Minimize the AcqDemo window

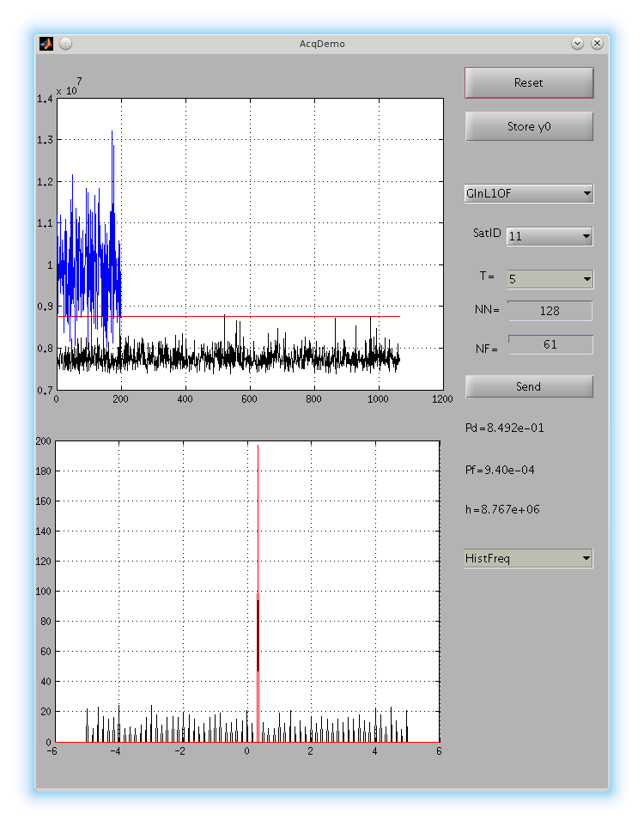(577, 43)
